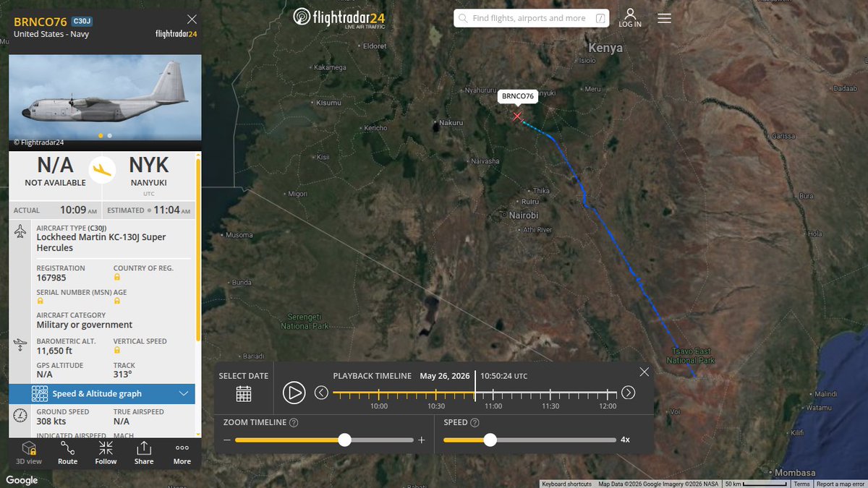Click the BRNCO76 map label

coord(518,96)
